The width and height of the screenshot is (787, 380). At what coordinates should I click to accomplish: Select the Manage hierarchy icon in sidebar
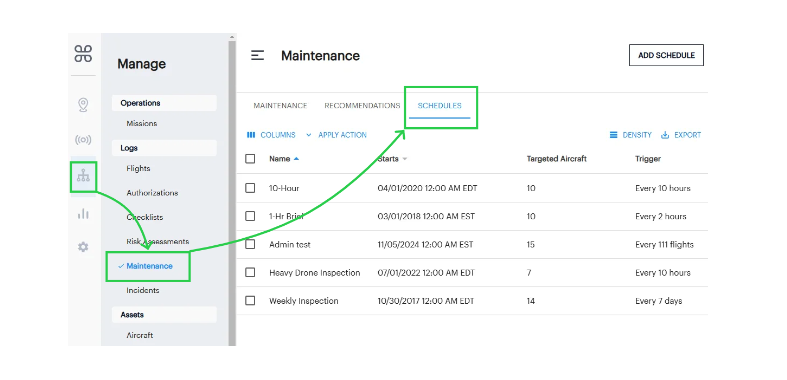83,176
